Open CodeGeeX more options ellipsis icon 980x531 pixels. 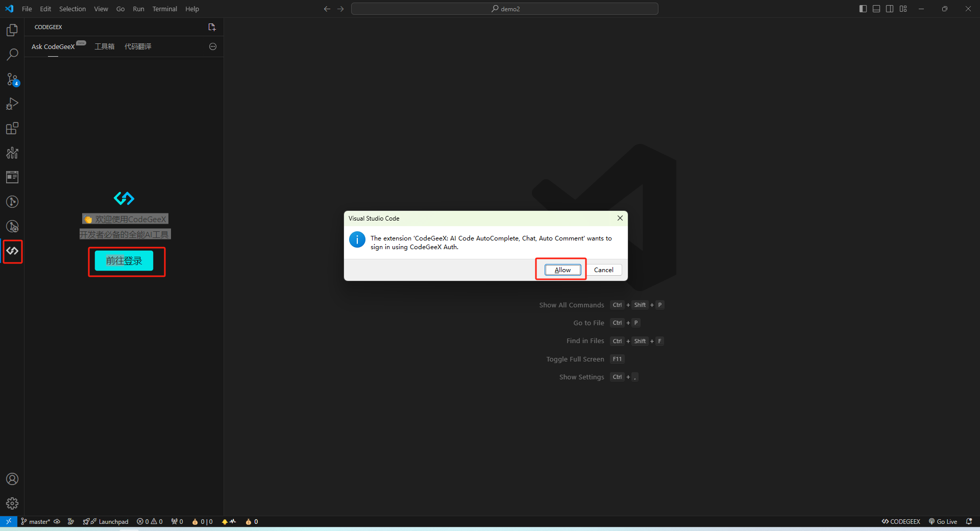(x=213, y=46)
